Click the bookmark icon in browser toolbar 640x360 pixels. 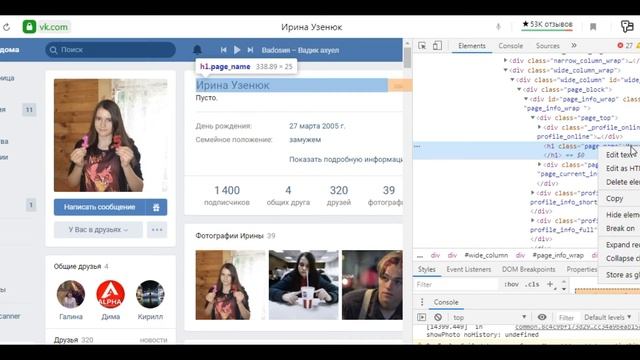[x=593, y=27]
